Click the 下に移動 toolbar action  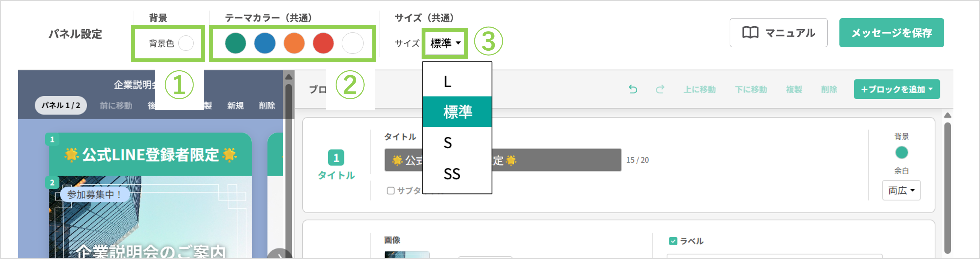(x=751, y=89)
